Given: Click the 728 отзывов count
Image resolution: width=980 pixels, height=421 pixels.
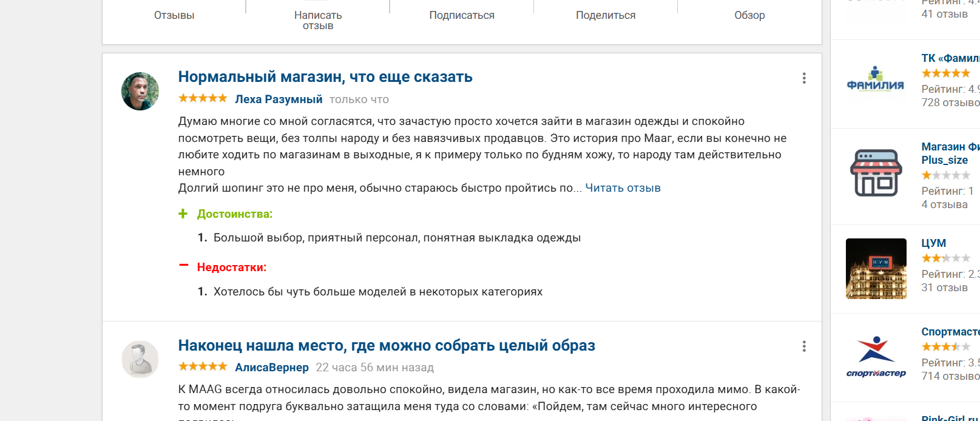Looking at the screenshot, I should (x=950, y=103).
